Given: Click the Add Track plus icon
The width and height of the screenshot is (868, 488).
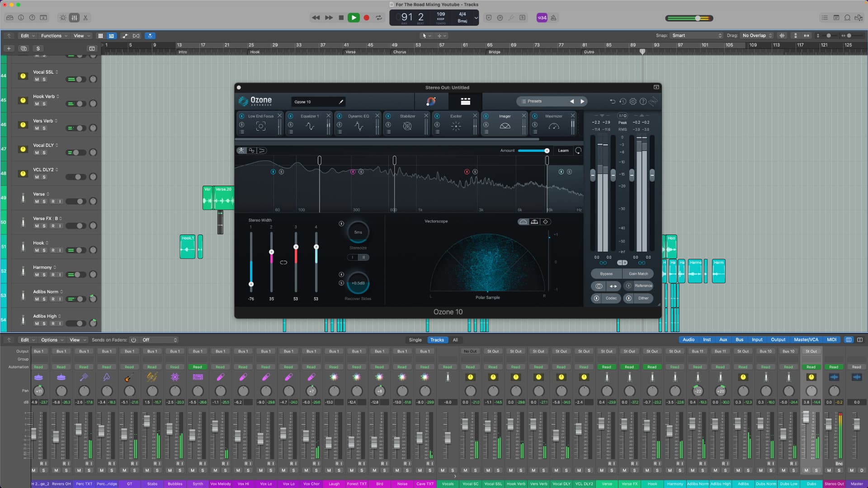Looking at the screenshot, I should point(9,48).
